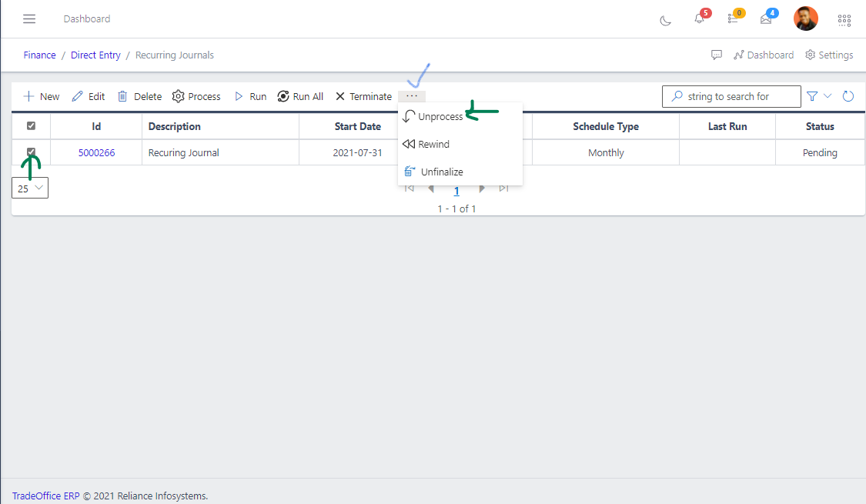The width and height of the screenshot is (866, 504).
Task: Uncheck the select-all header checkbox
Action: click(32, 126)
